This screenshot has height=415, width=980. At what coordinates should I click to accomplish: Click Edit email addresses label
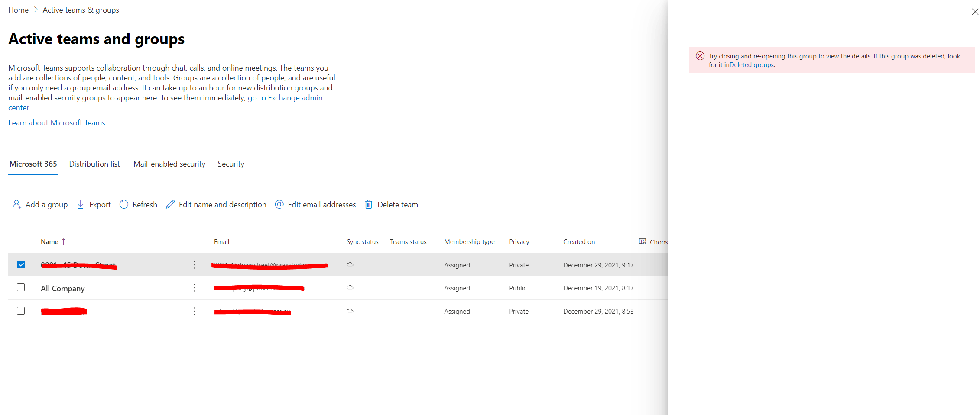click(x=322, y=205)
